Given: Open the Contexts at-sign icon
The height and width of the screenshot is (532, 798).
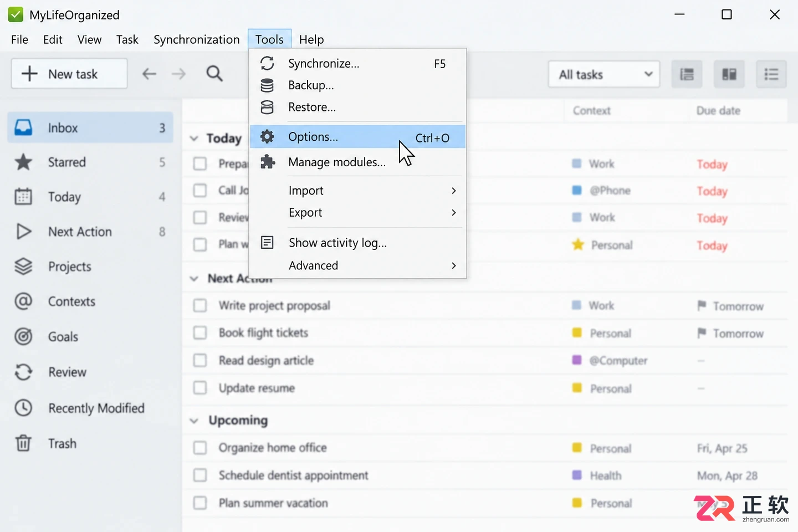Looking at the screenshot, I should (x=23, y=301).
